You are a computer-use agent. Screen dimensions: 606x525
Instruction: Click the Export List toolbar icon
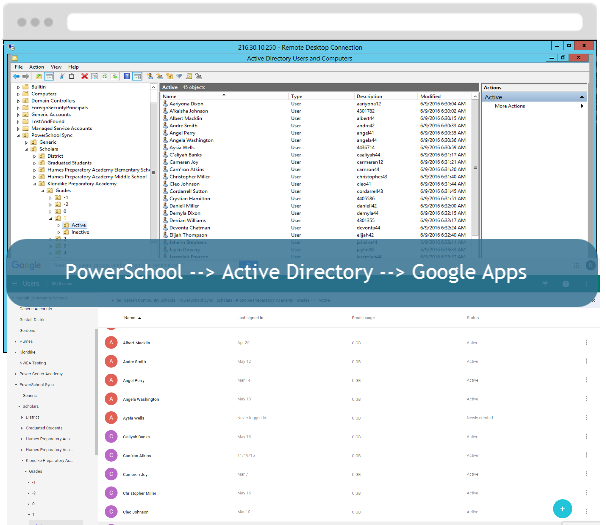pos(114,77)
